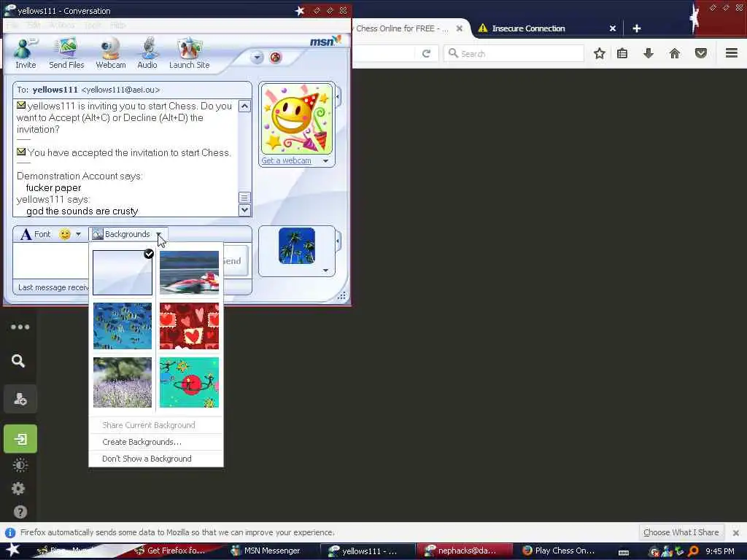Choose the teal cartoon planet background
The width and height of the screenshot is (747, 560).
[189, 382]
